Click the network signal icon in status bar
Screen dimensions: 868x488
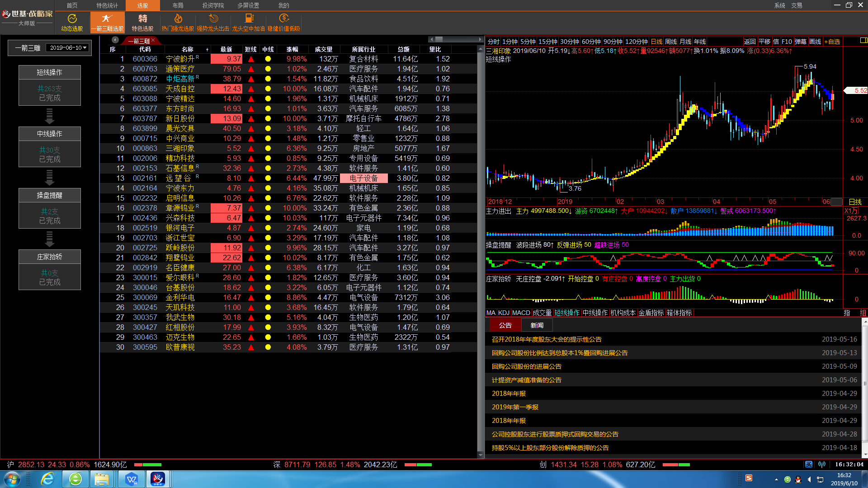(822, 465)
